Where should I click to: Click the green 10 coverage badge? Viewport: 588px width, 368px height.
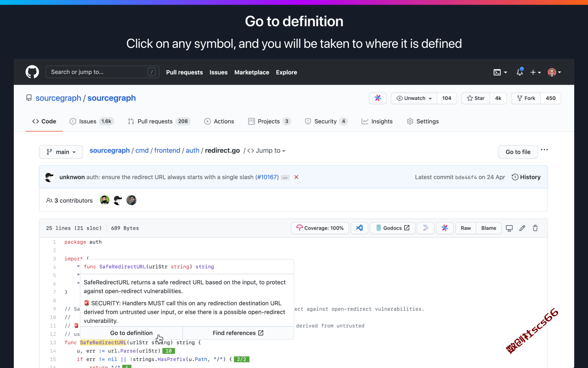169,351
